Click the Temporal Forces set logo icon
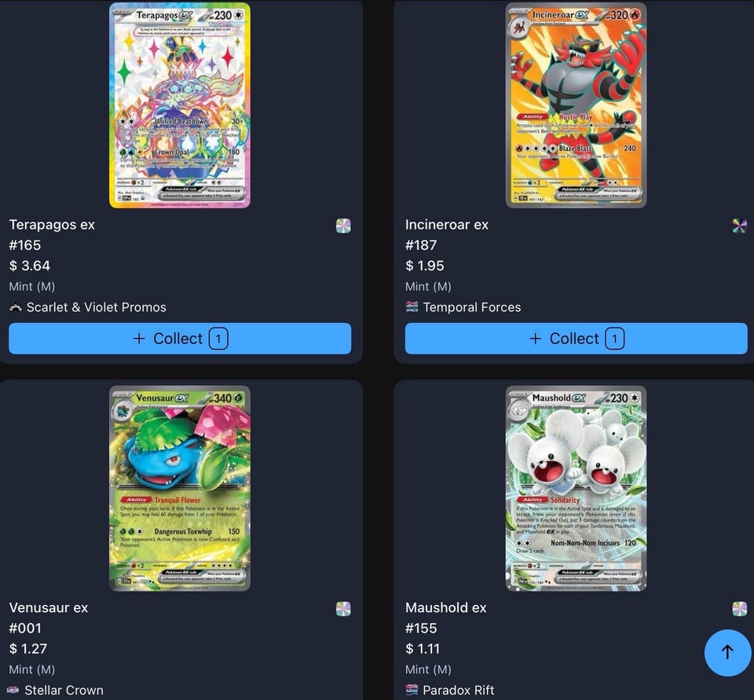Viewport: 754px width, 700px height. tap(412, 307)
